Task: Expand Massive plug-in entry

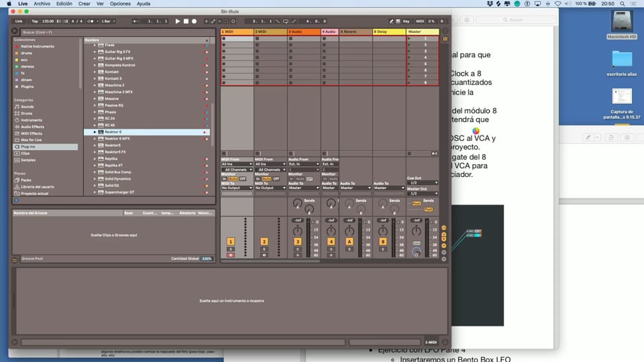Action: [x=95, y=99]
